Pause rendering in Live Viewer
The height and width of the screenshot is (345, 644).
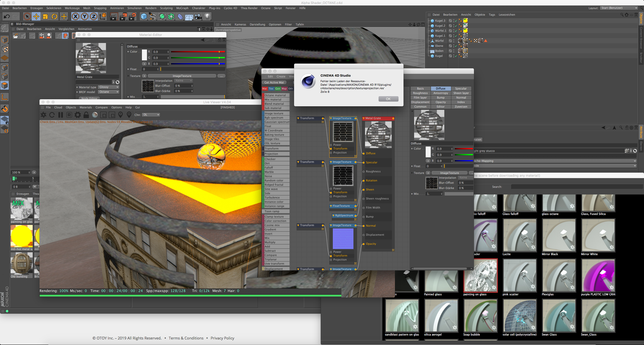[61, 115]
